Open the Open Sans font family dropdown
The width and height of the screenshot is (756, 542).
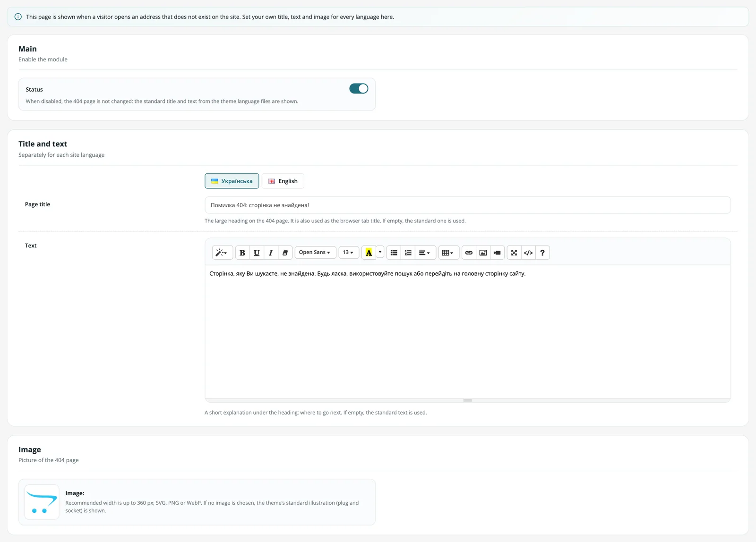[x=315, y=253]
